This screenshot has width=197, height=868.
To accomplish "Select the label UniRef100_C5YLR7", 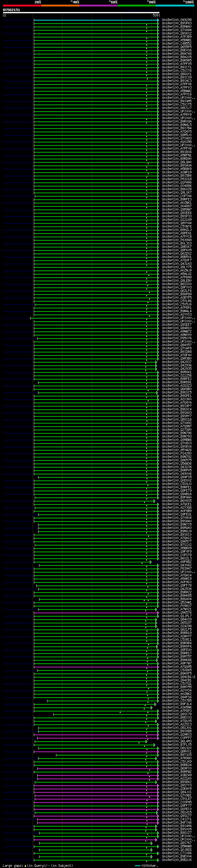I will (177, 799).
